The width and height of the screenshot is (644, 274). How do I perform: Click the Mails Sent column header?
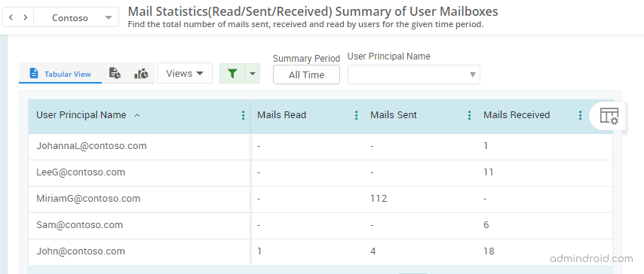click(394, 115)
